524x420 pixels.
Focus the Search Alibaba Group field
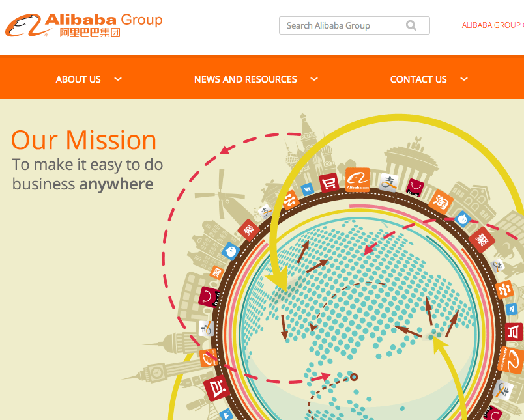pos(355,25)
